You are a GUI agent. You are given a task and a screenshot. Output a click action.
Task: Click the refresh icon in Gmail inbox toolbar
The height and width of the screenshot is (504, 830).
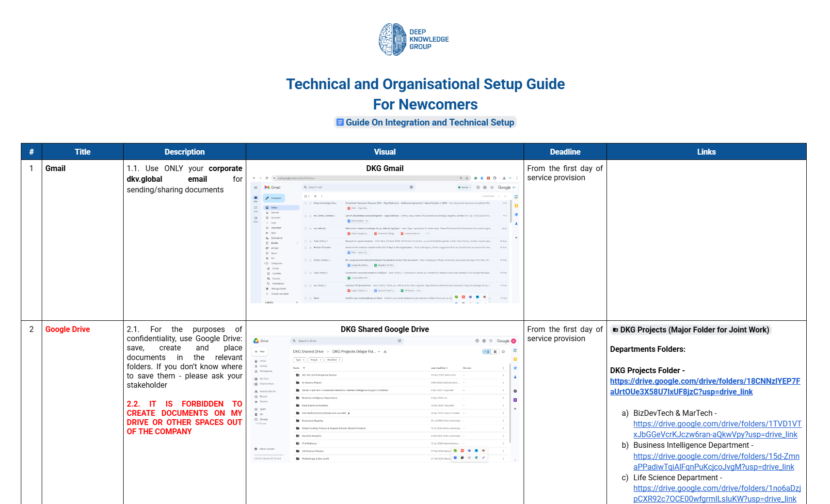[x=315, y=196]
